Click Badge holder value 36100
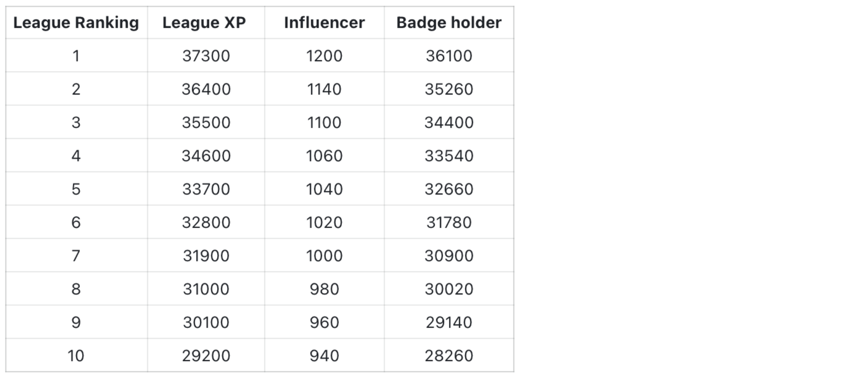Viewport: 868px width, 378px height. 449,55
